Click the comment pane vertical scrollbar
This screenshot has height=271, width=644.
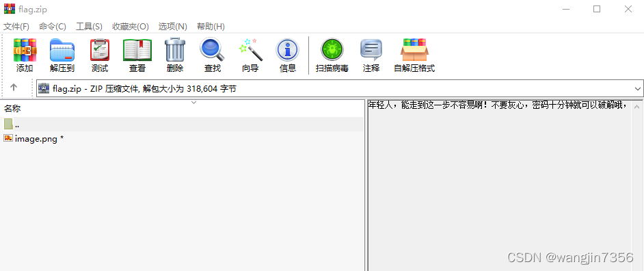pos(637,185)
